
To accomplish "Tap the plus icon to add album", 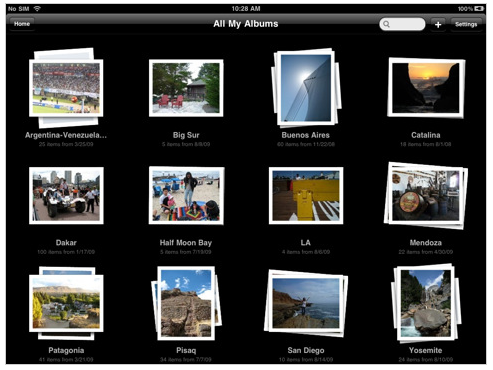I will (438, 24).
